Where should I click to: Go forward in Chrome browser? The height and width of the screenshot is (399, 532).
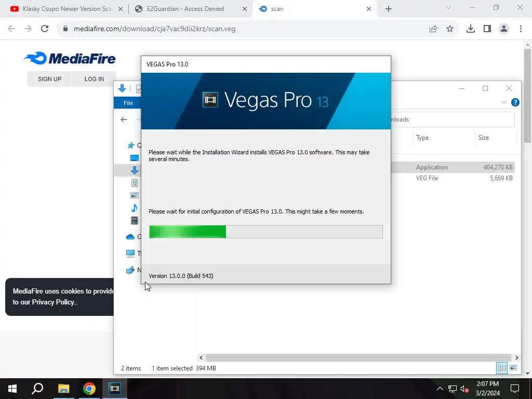point(28,29)
